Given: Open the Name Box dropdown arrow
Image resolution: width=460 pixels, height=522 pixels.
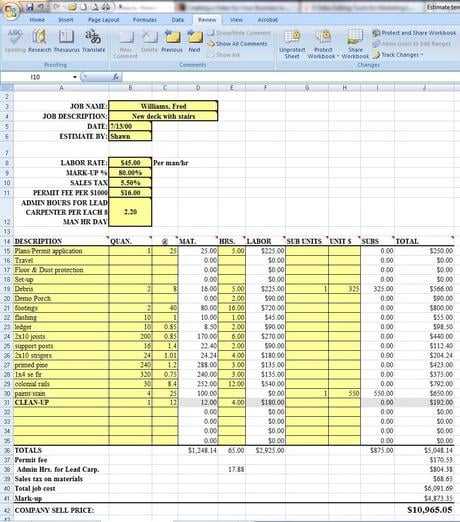Looking at the screenshot, I should tap(75, 77).
